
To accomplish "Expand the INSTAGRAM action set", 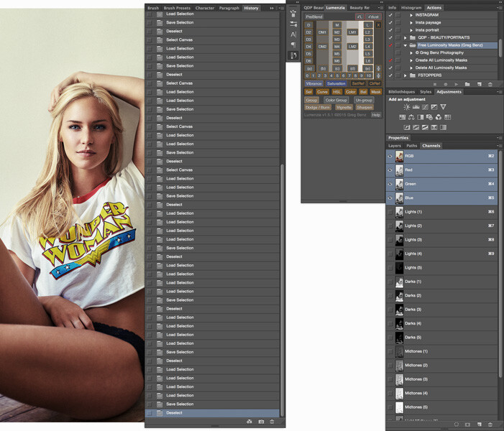I will (411, 15).
